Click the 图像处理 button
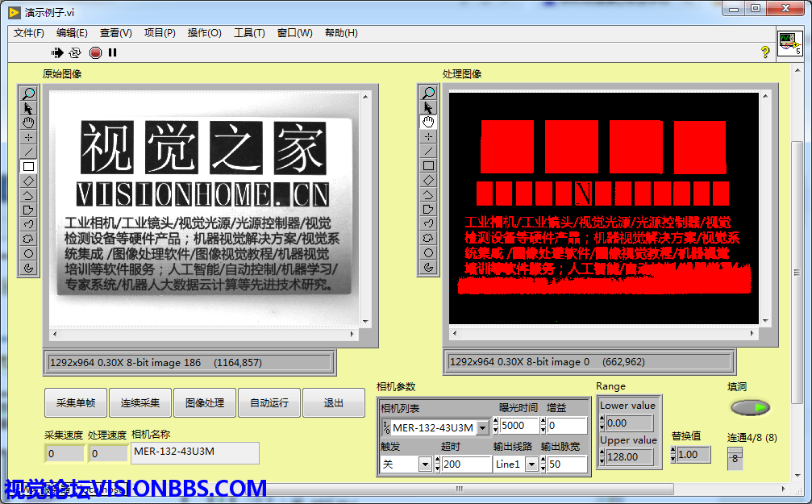The width and height of the screenshot is (812, 504). [205, 403]
